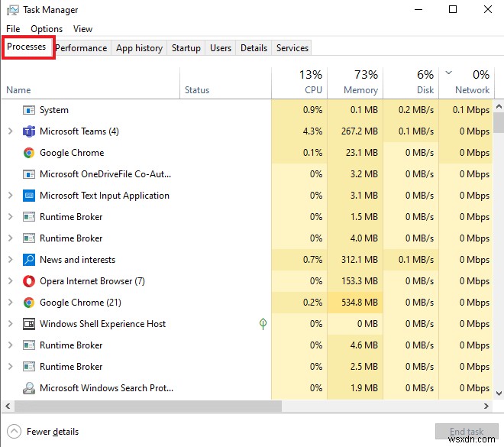Click the 153.3 MB memory value for Opera
This screenshot has height=447, width=504.
tap(360, 281)
